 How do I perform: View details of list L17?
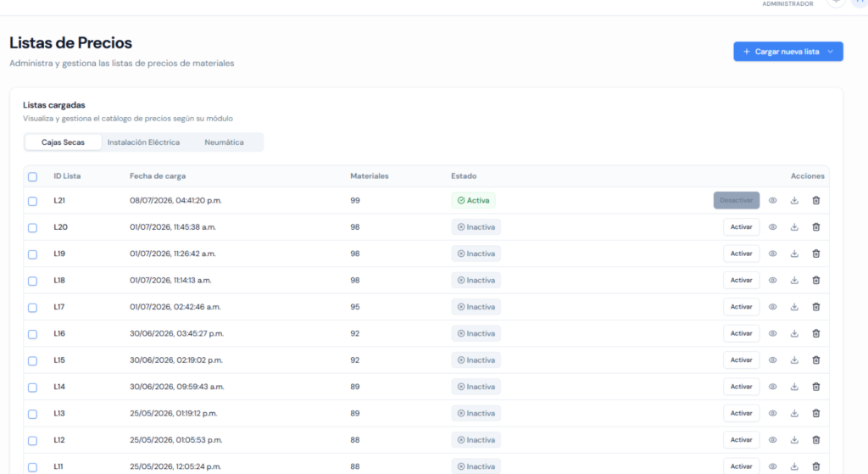(772, 307)
